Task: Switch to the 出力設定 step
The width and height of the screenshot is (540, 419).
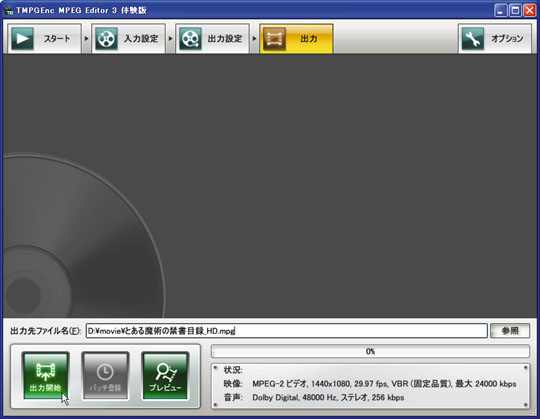Action: coord(212,38)
